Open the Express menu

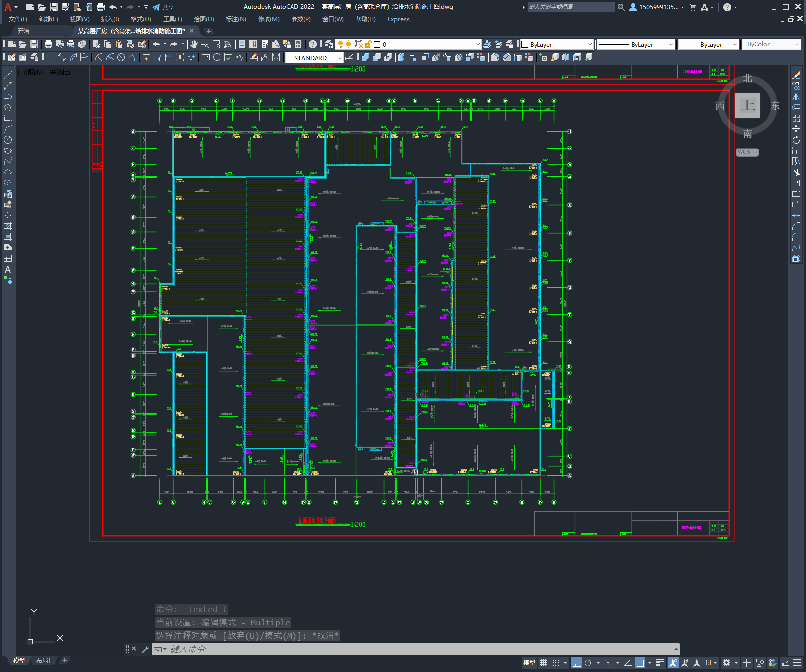(398, 19)
